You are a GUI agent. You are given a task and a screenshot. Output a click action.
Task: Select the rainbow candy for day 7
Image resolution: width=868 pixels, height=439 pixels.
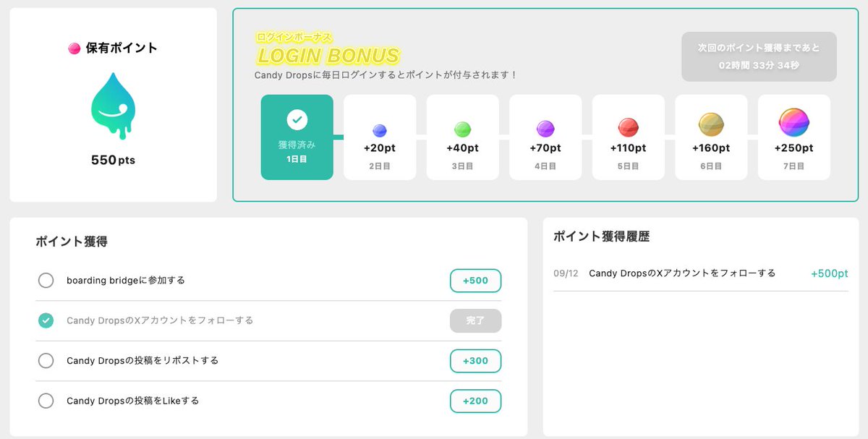794,124
